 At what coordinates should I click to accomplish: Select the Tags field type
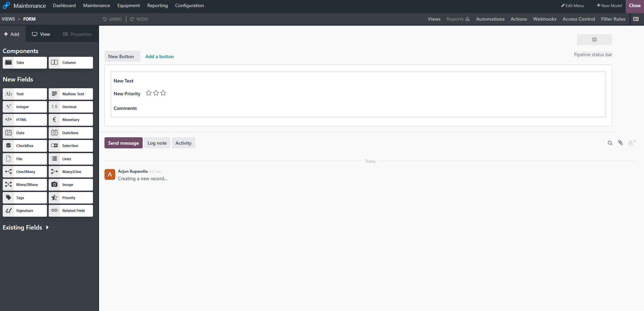(25, 197)
